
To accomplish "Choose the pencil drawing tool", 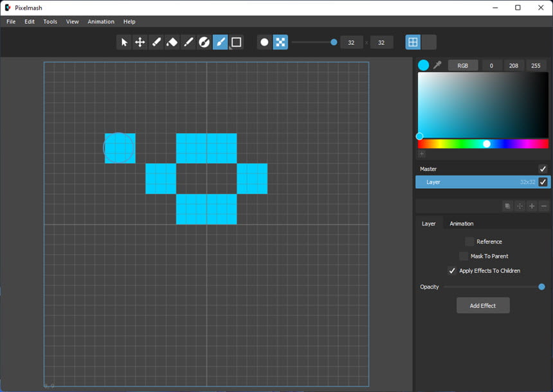I will click(156, 42).
